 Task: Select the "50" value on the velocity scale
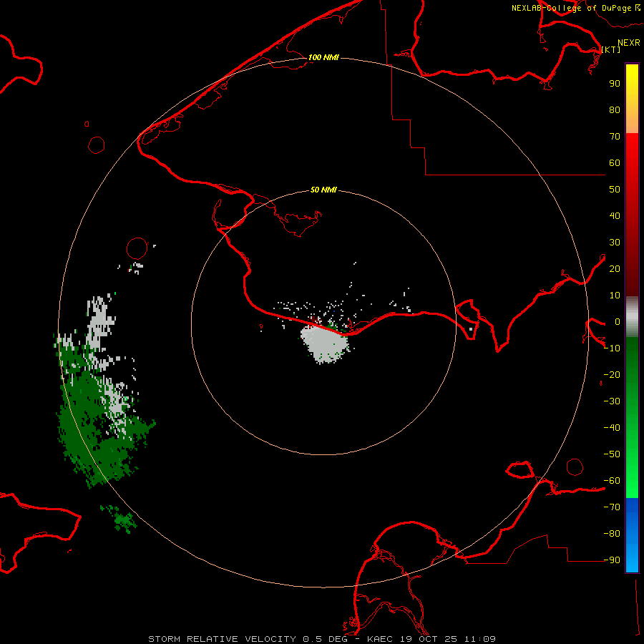tap(615, 190)
